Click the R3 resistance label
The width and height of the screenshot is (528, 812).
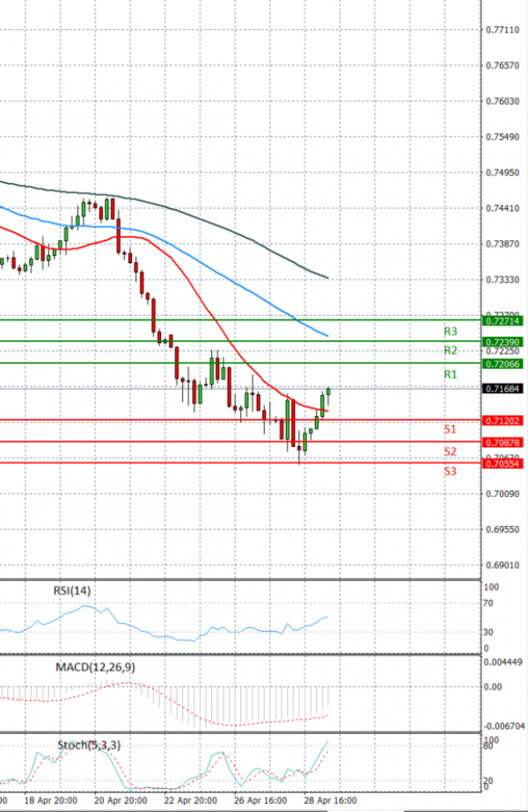click(x=450, y=332)
